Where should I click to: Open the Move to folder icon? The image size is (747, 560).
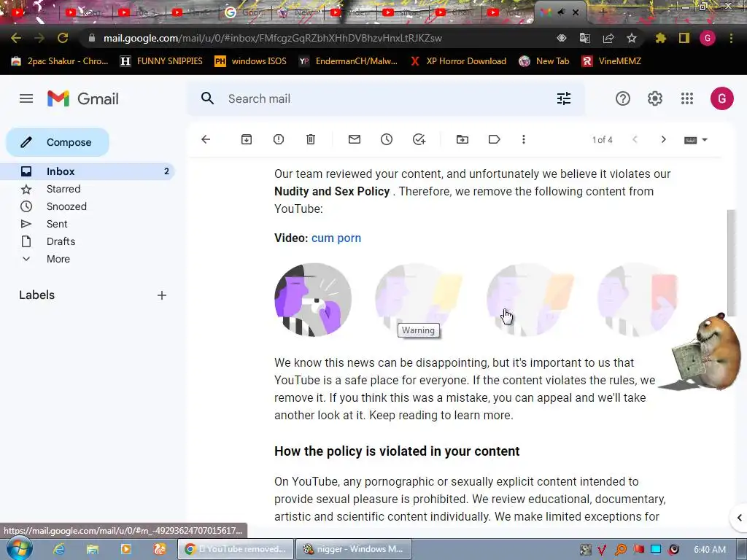[x=462, y=139]
